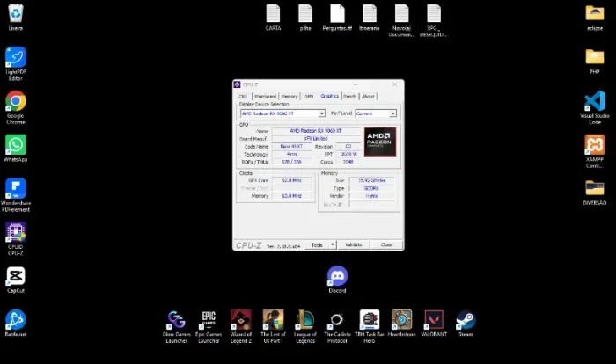
Task: Open the eclipse folder icon
Action: (595, 18)
